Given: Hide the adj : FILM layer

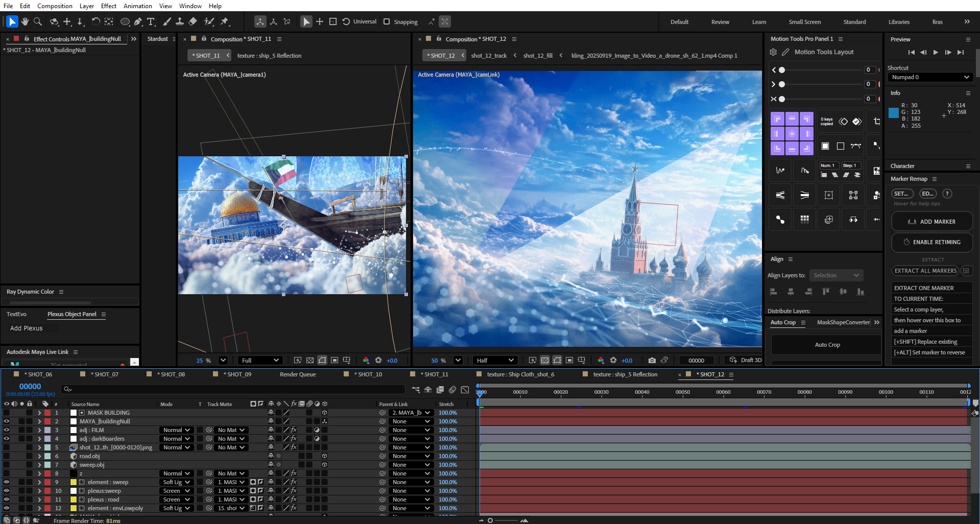Looking at the screenshot, I should point(6,430).
